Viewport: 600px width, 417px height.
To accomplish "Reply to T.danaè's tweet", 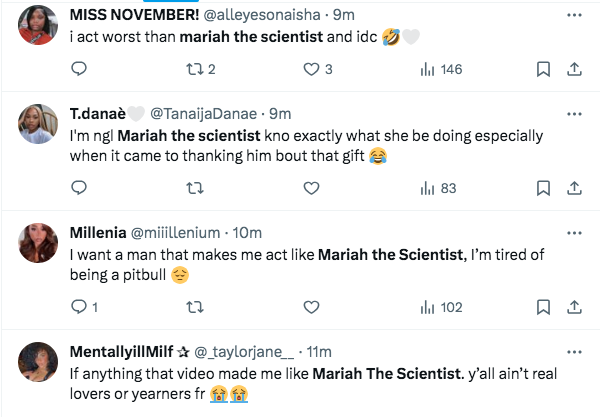I will (80, 187).
